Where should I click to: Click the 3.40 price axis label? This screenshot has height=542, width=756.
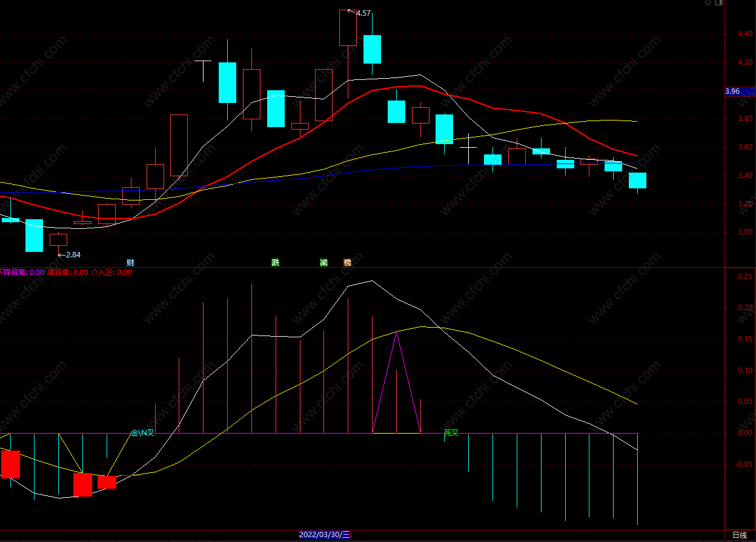[744, 176]
